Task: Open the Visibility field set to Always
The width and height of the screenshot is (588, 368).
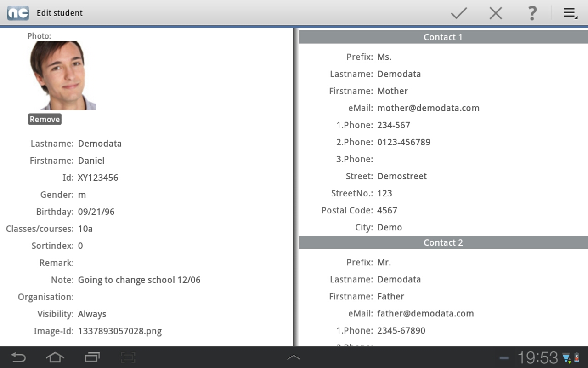Action: [92, 314]
